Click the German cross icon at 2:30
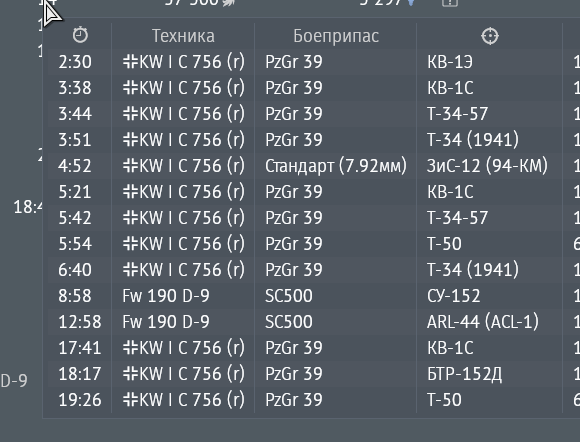 click(131, 62)
